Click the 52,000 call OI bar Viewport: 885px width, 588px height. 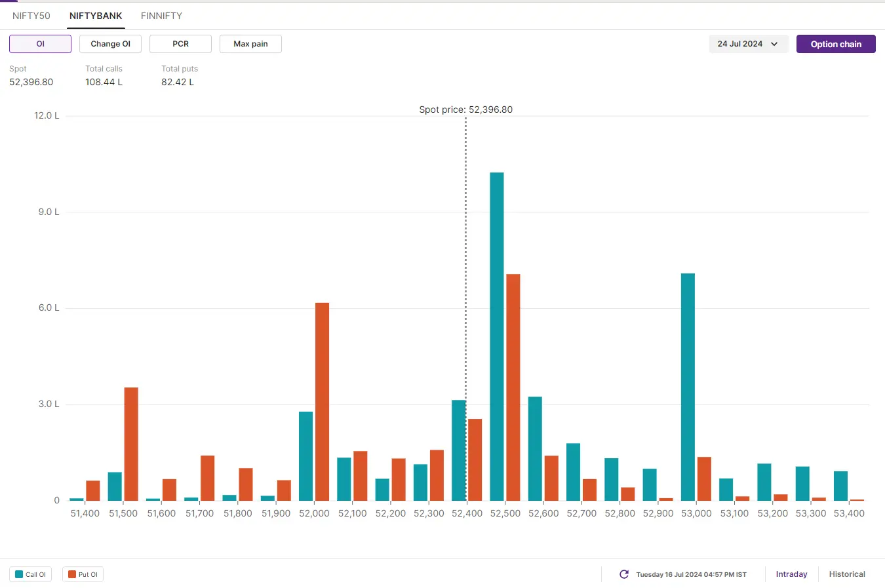305,456
